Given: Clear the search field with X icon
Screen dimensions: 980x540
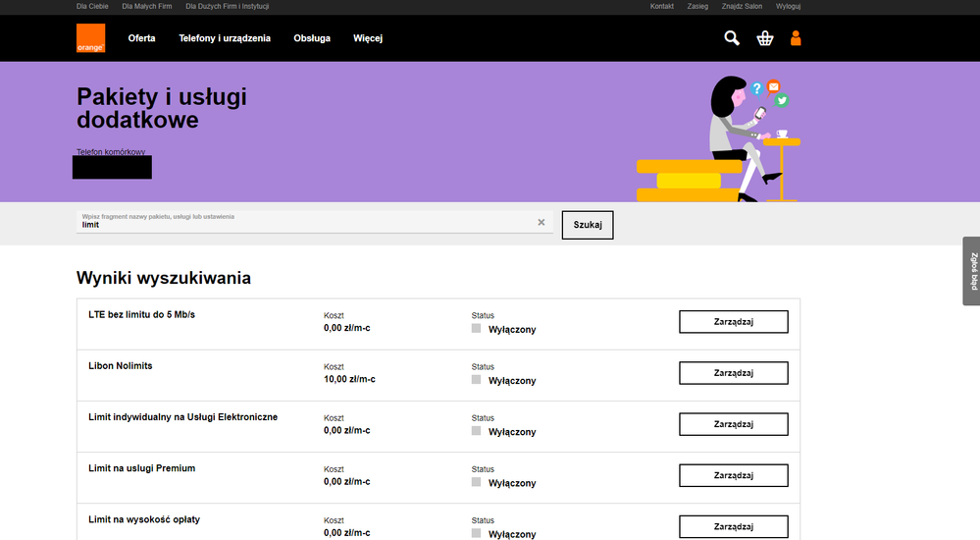Looking at the screenshot, I should click(x=541, y=223).
